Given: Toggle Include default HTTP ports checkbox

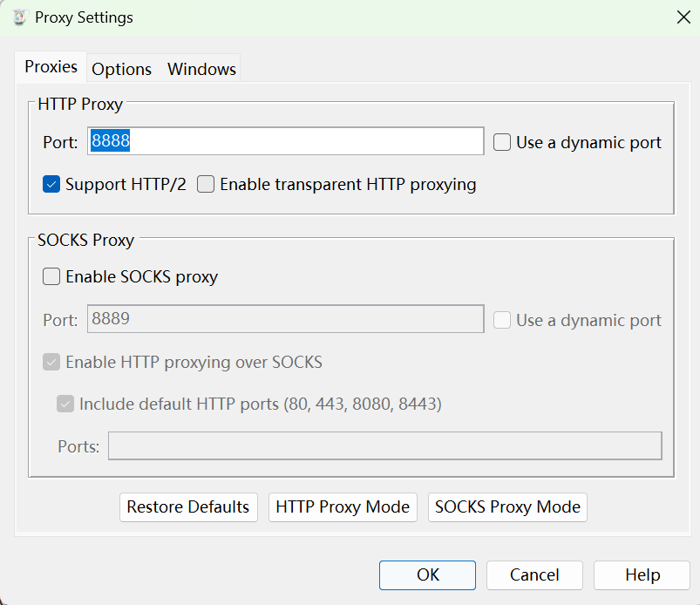Looking at the screenshot, I should click(65, 404).
